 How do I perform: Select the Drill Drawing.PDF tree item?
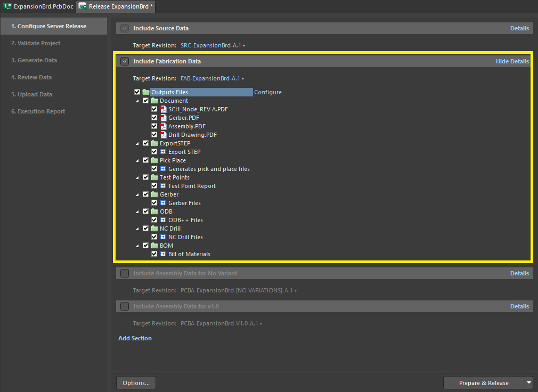192,135
